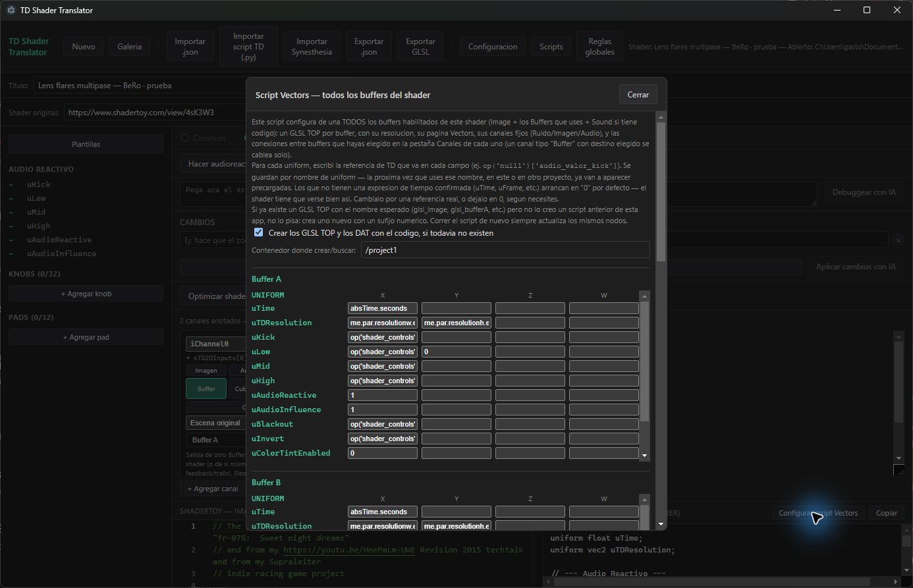This screenshot has height=588, width=913.
Task: Open the Galeria
Action: click(x=129, y=47)
